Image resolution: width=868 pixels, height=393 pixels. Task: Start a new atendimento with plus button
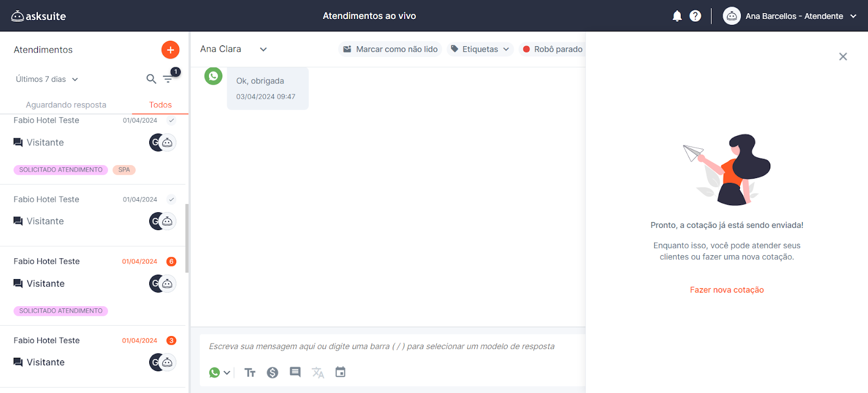click(170, 50)
